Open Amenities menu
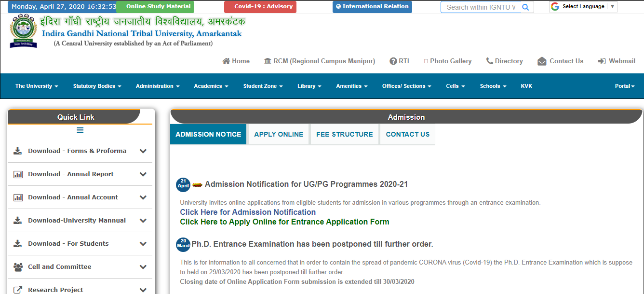 coord(352,86)
